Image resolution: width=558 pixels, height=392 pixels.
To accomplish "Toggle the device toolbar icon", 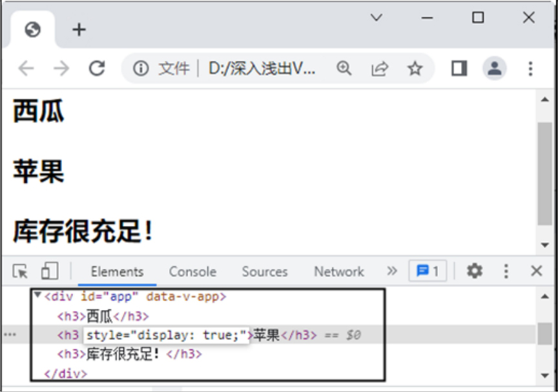I will (x=50, y=271).
